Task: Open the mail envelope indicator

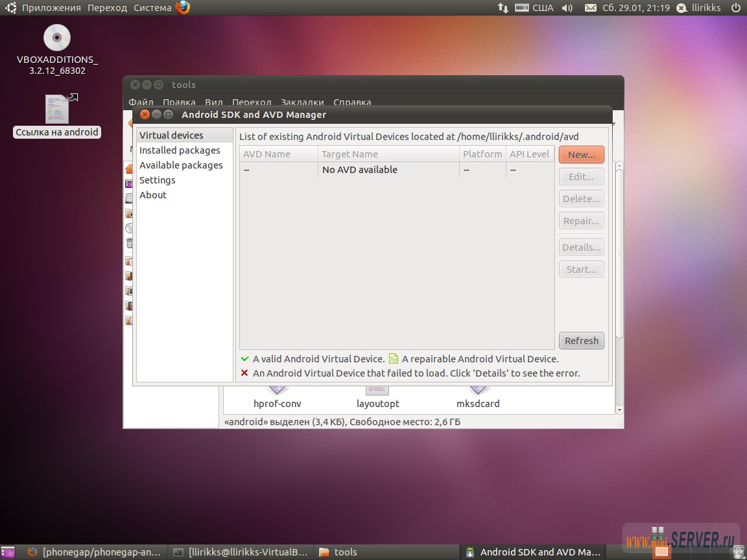Action: point(590,8)
